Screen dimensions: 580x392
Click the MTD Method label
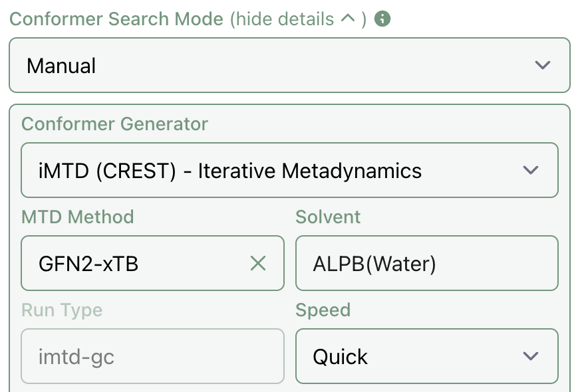pos(77,217)
